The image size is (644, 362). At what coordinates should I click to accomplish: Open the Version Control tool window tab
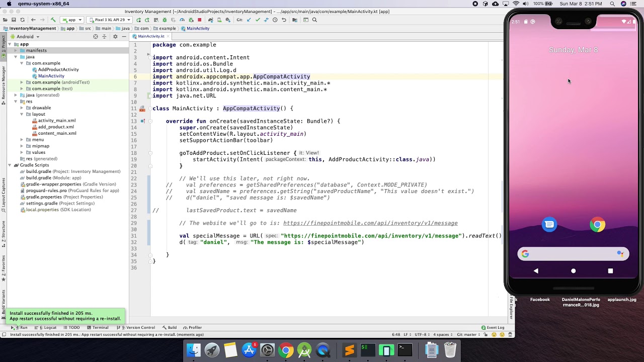tap(136, 327)
